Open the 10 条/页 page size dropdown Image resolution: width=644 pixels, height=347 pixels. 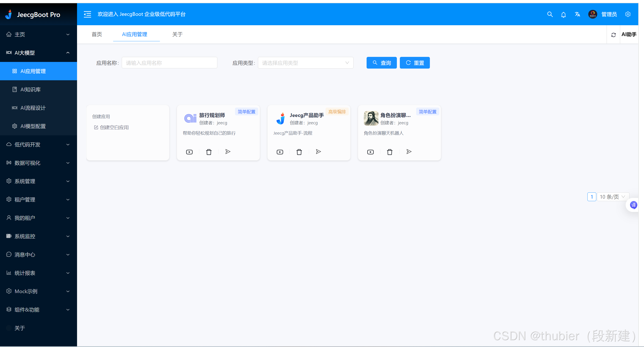(x=612, y=197)
